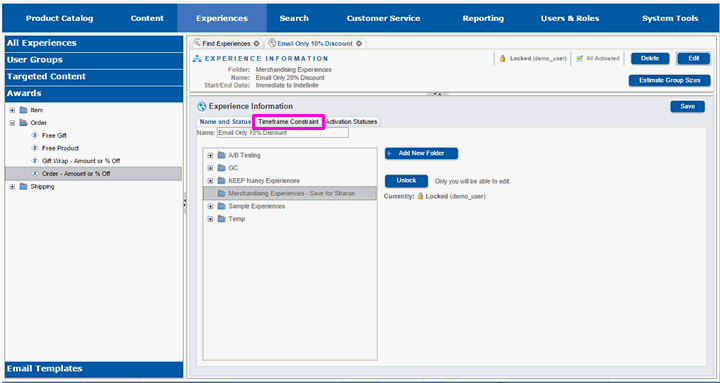Open the System Tools menu

(670, 18)
